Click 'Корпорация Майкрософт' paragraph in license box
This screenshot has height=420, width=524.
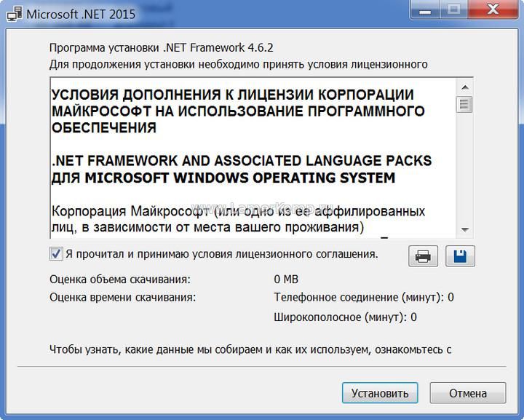click(x=238, y=219)
